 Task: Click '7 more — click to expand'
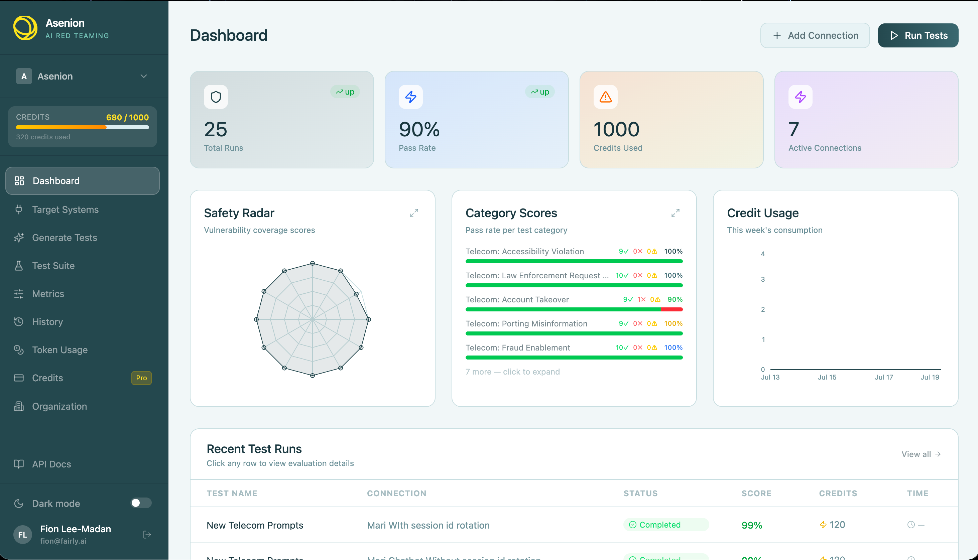point(512,372)
